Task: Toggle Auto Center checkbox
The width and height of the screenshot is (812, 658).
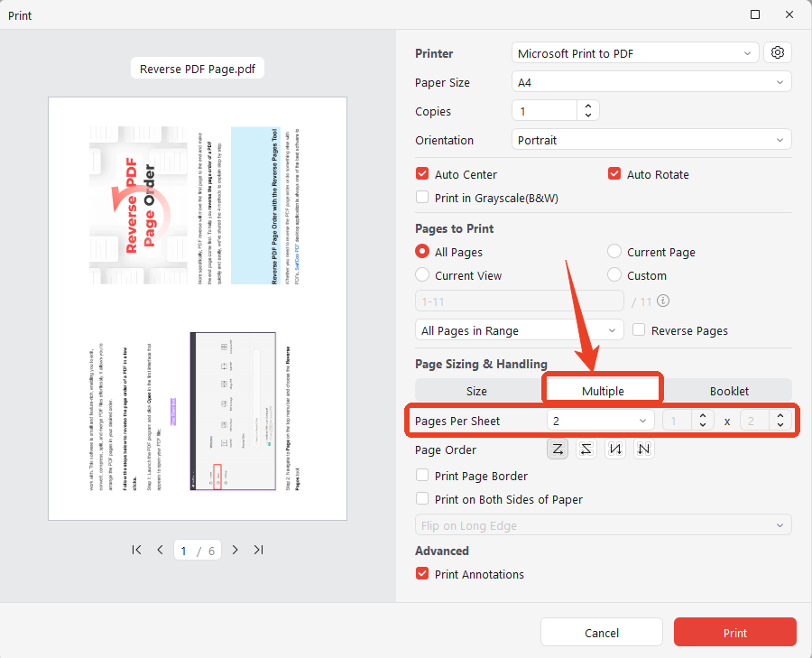Action: (x=422, y=174)
